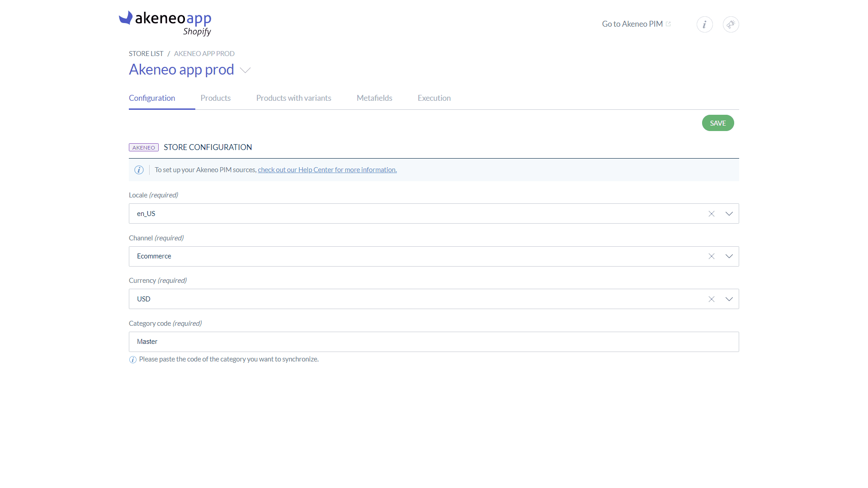Screen dimensions: 868x488
Task: Open the Channel combo box showing Ecommerce
Action: tap(434, 256)
